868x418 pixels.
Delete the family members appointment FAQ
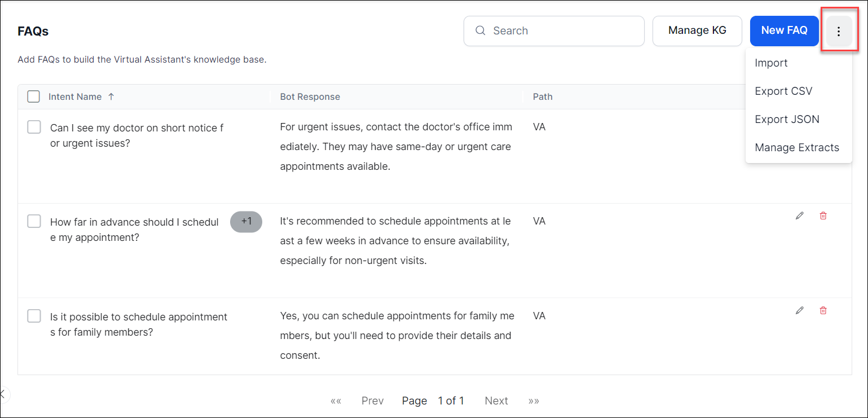(823, 310)
